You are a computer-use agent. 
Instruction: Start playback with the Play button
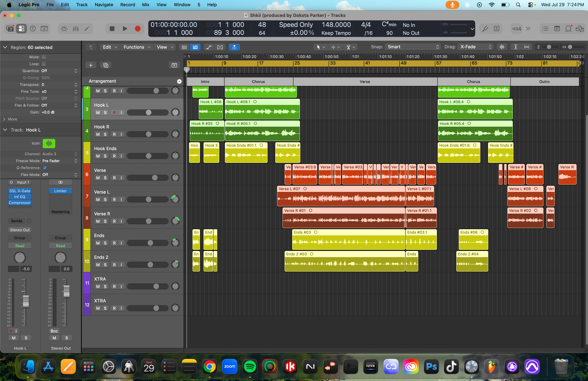[x=125, y=29]
